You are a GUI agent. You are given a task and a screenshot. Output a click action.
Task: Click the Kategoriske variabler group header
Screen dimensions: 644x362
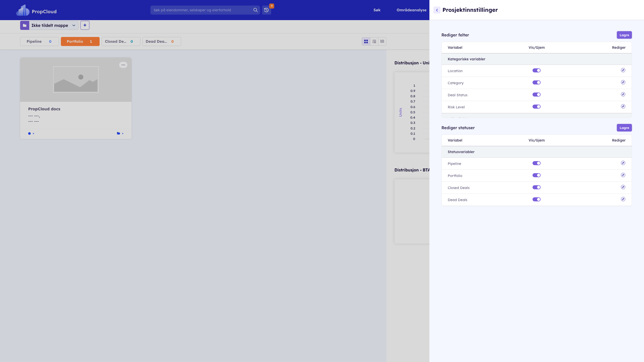click(537, 59)
